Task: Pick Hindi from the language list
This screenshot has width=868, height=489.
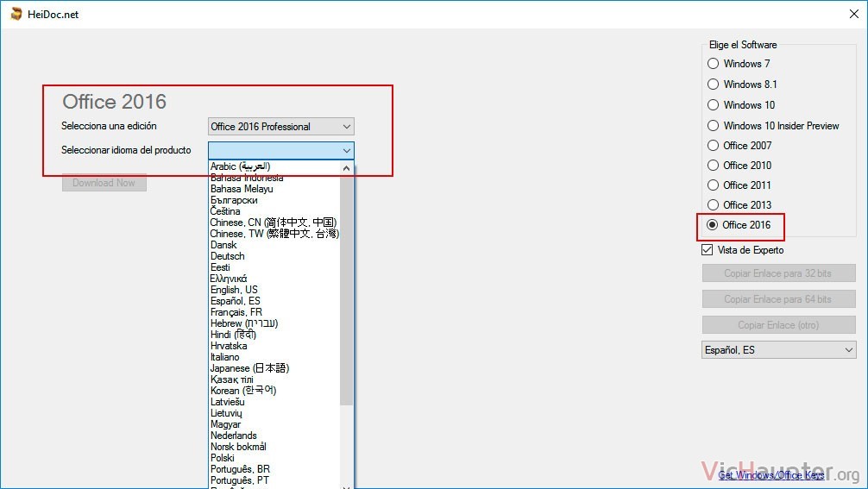Action: [274, 335]
